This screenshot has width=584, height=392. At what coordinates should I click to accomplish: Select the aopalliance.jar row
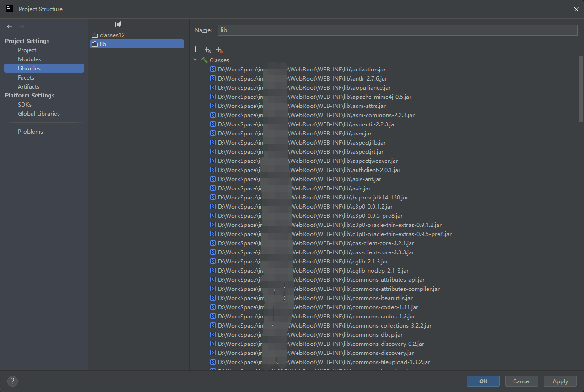coord(300,87)
